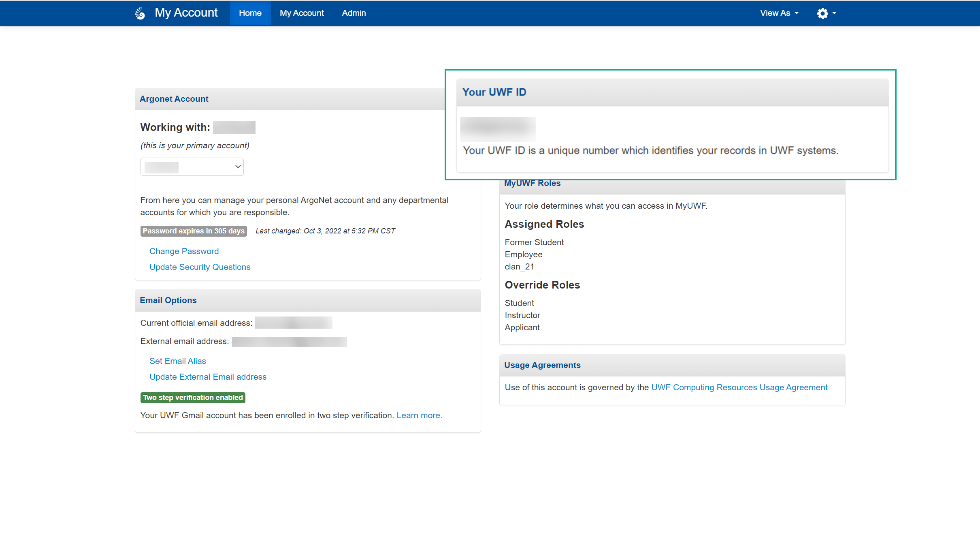Go to the Home tab

click(250, 13)
